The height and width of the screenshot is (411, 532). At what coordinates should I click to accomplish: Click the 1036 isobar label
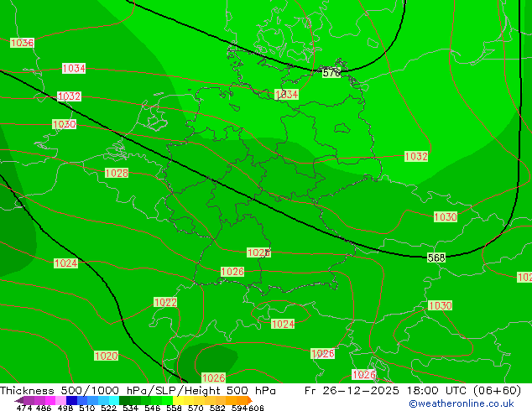point(22,43)
